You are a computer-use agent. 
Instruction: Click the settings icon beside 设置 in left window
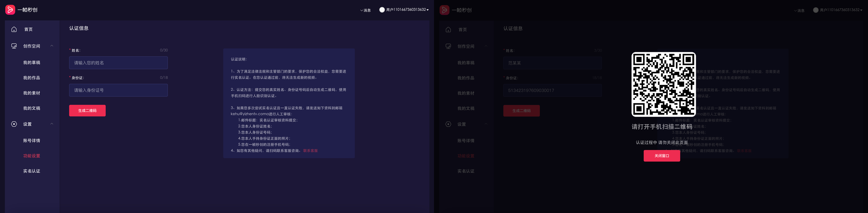tap(14, 124)
